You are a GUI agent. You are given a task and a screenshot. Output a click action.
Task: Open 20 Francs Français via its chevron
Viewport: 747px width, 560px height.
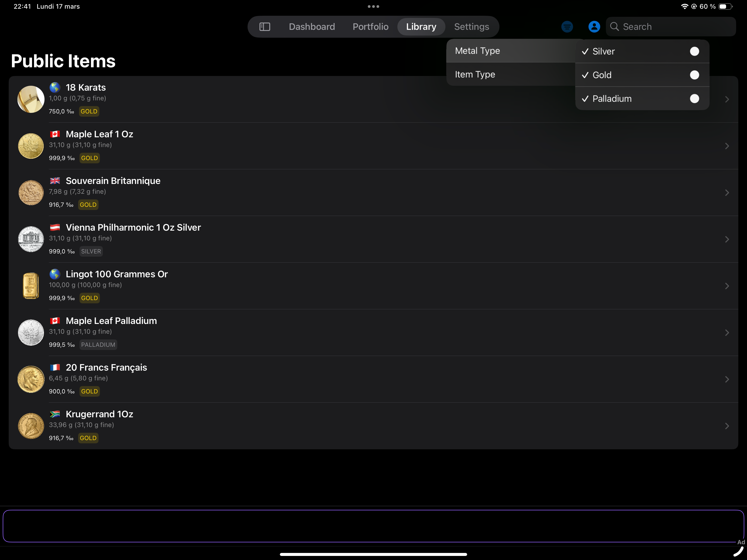tap(727, 379)
